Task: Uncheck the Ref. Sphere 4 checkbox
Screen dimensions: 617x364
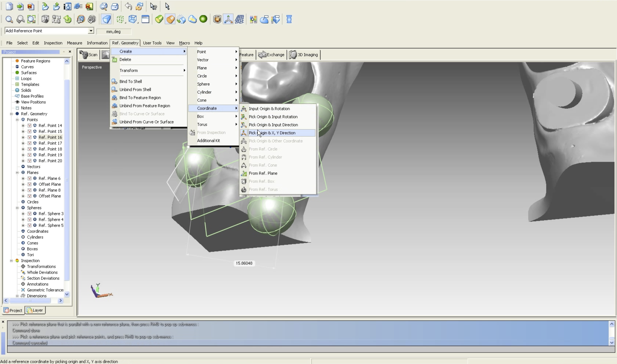Action: click(x=30, y=220)
